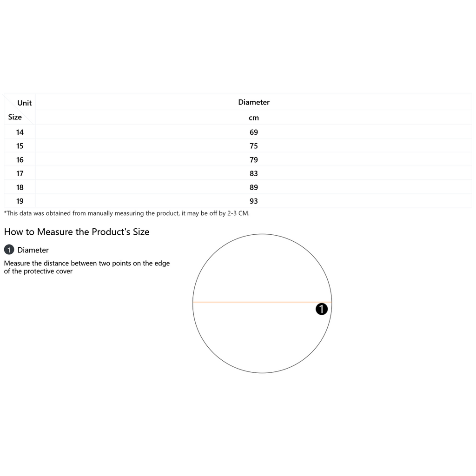
Task: Click the diameter value 83
Action: [254, 173]
